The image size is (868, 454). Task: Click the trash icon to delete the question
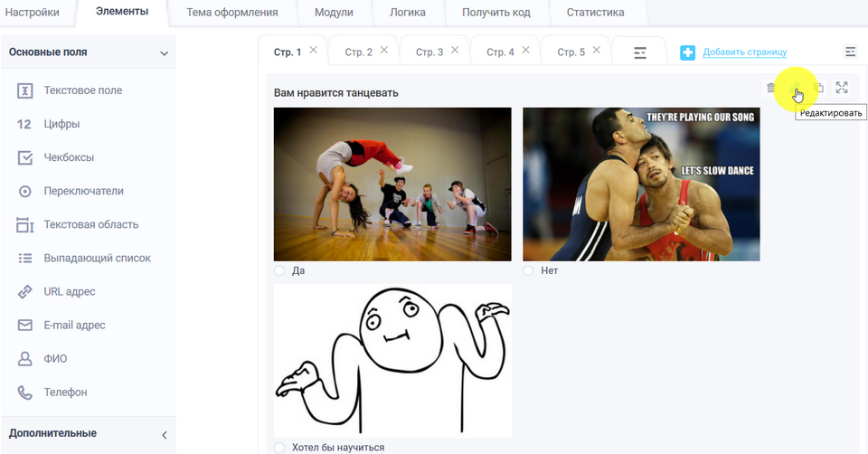click(770, 88)
